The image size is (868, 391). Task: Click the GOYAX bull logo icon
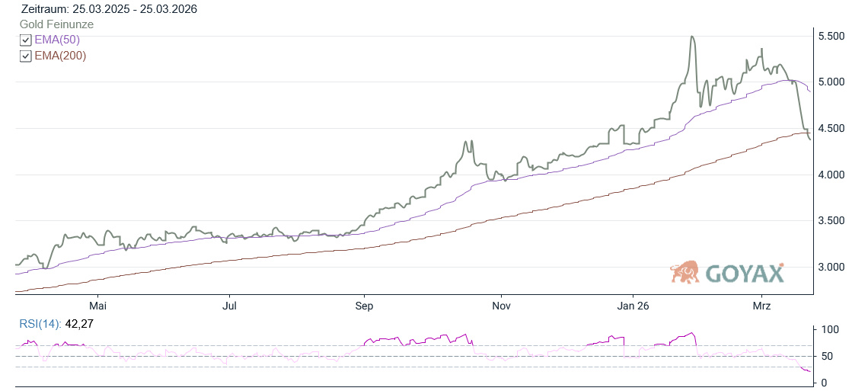(x=685, y=272)
